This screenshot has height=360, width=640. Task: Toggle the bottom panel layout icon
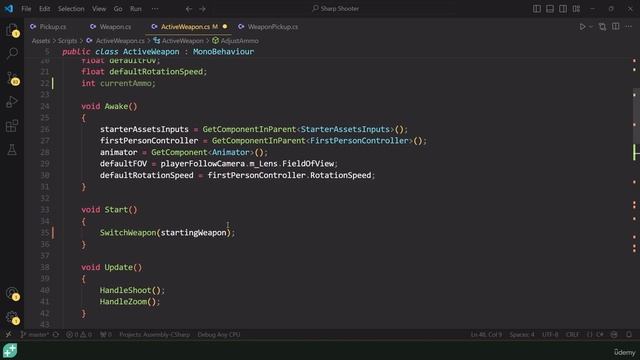[550, 9]
